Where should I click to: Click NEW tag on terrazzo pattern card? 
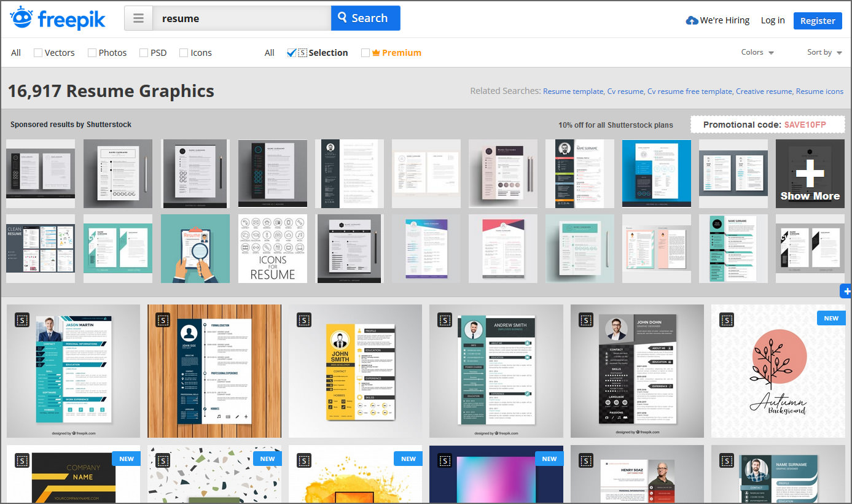tap(267, 459)
